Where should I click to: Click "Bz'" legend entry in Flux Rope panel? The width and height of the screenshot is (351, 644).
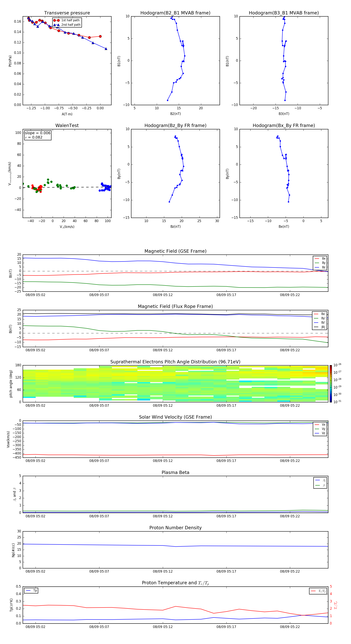tap(320, 323)
